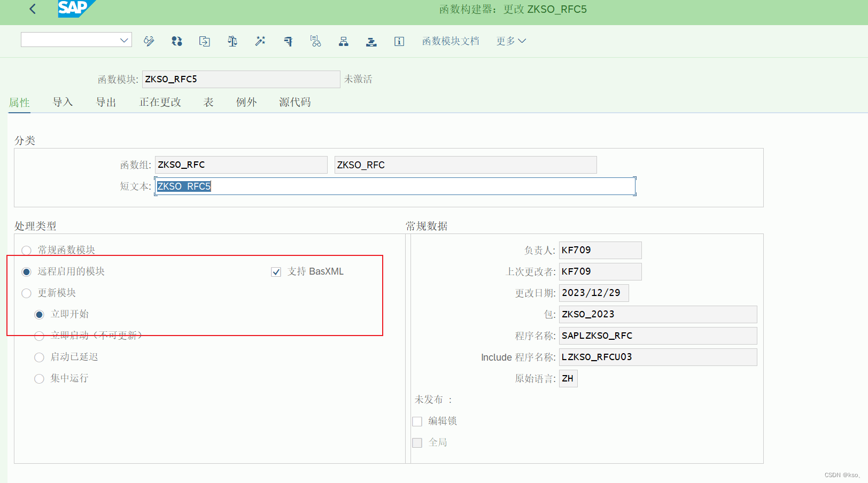Image resolution: width=868 pixels, height=483 pixels.
Task: Open documentation with the info icon
Action: click(x=399, y=41)
